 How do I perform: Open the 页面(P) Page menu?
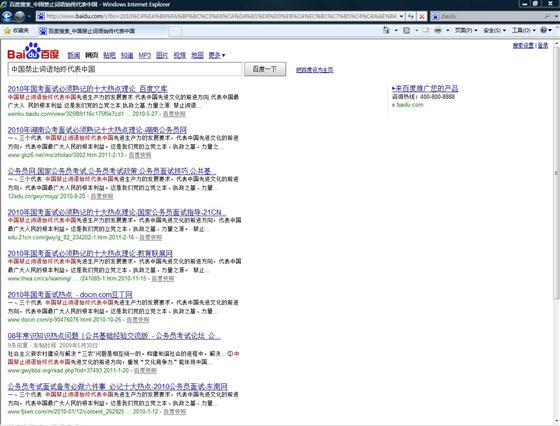pyautogui.click(x=466, y=30)
